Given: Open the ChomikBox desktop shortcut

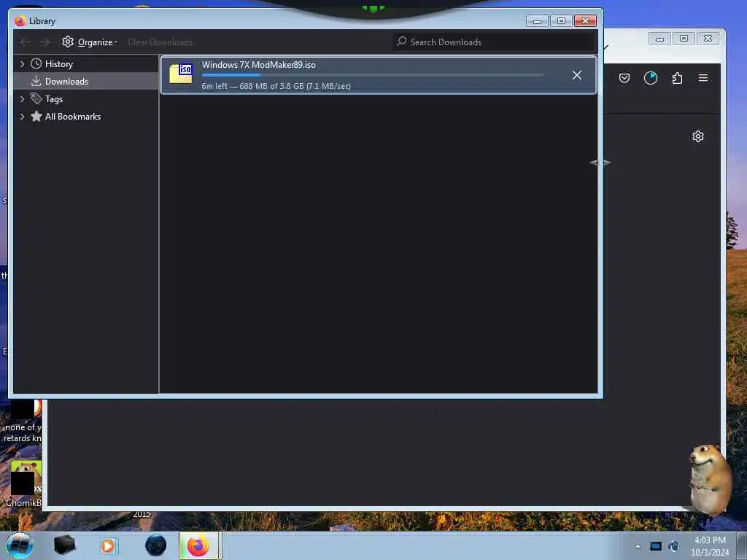Looking at the screenshot, I should [x=24, y=483].
